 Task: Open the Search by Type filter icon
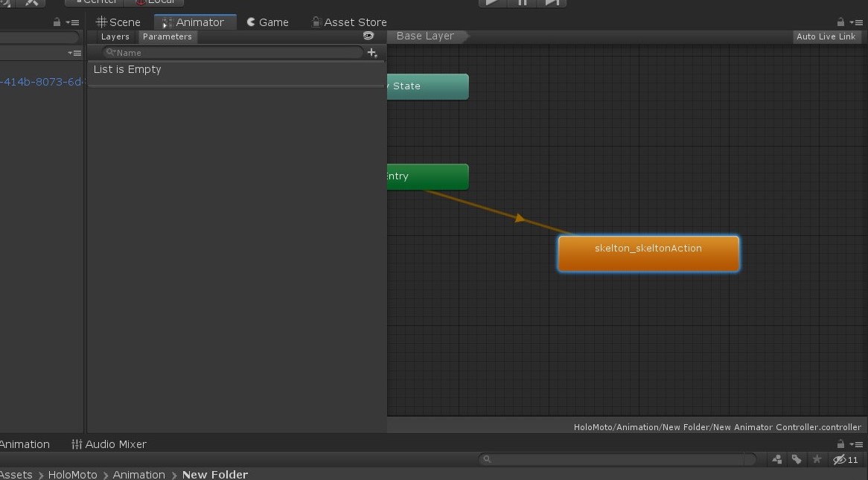click(x=776, y=459)
